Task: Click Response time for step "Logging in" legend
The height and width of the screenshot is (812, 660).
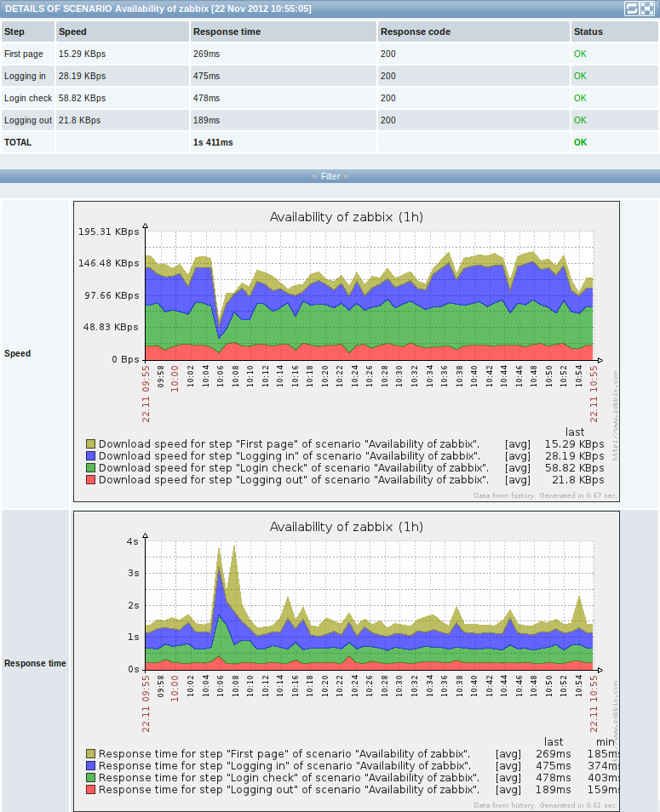Action: point(284,765)
